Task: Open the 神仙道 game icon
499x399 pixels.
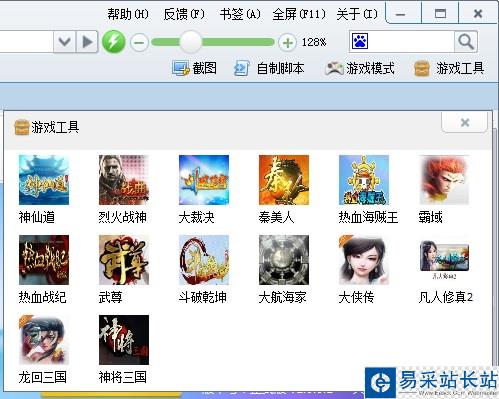Action: 44,180
